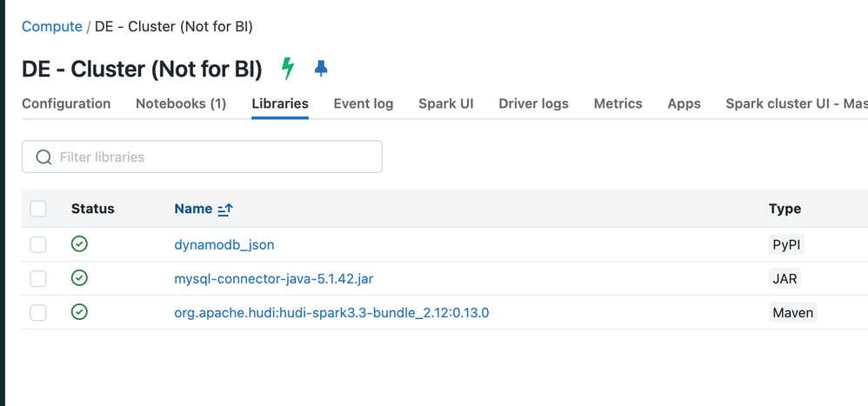Open the Event log tab
868x406 pixels.
point(363,103)
